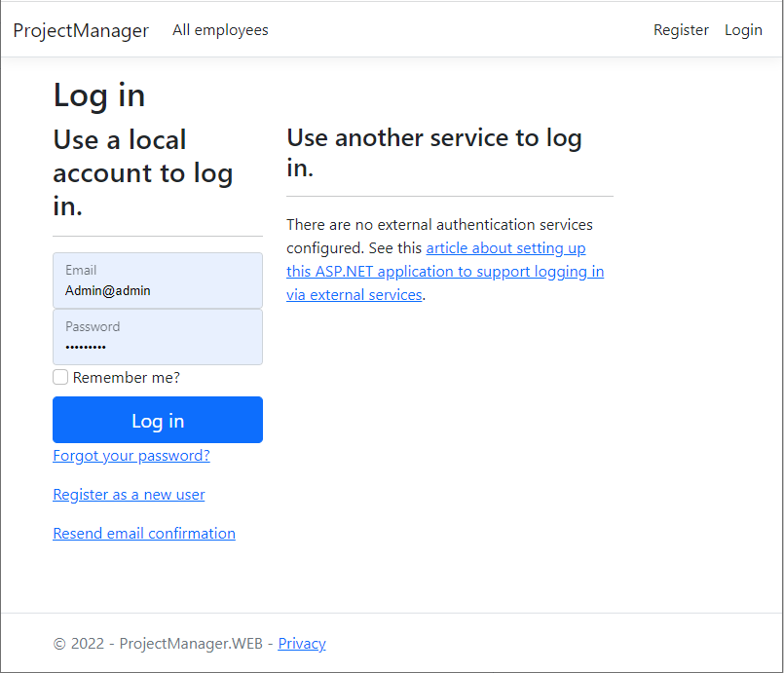Viewport: 784px width, 673px height.
Task: Open Forgot your password link
Action: [x=131, y=456]
